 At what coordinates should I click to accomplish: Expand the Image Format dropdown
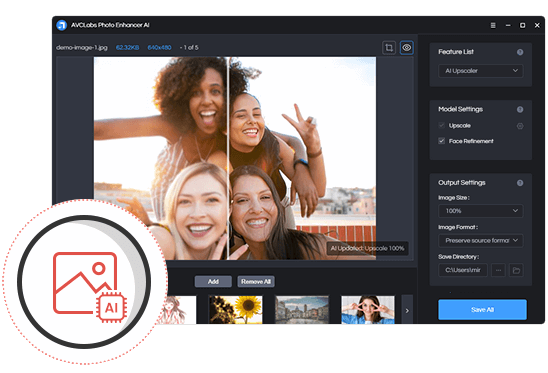481,241
